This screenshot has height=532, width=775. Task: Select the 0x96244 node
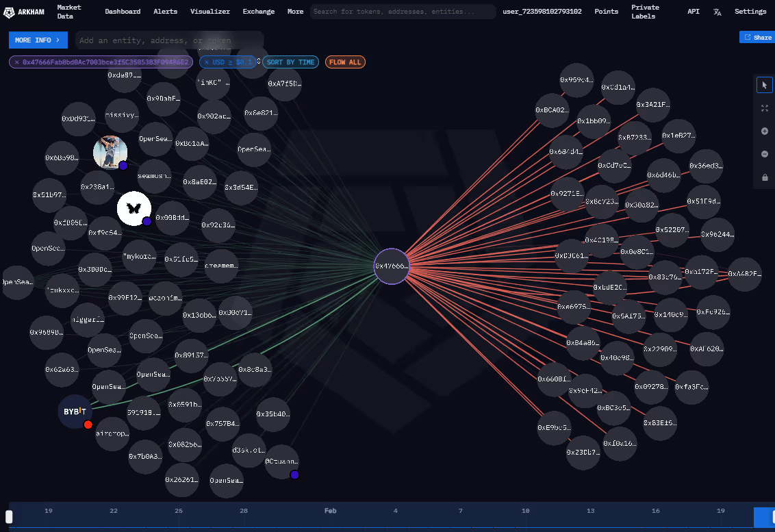click(717, 234)
